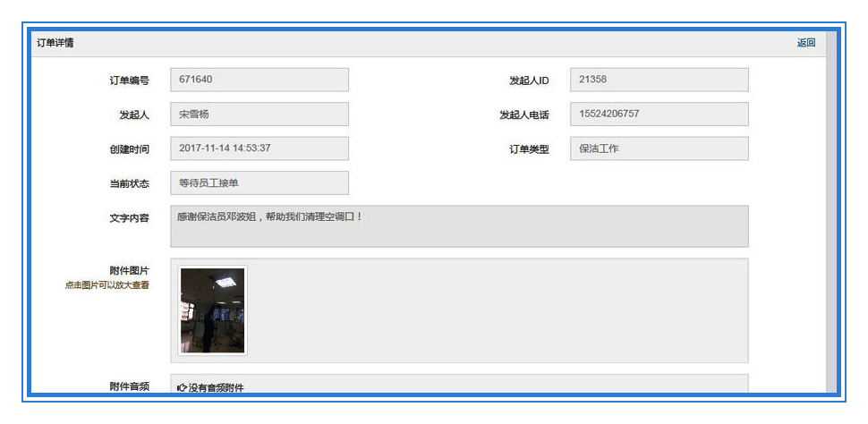Click the 附件图片 label
The height and width of the screenshot is (424, 868).
pos(130,271)
